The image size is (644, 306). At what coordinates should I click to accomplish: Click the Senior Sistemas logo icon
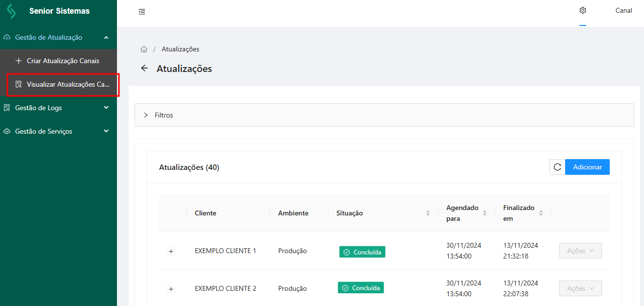point(11,11)
